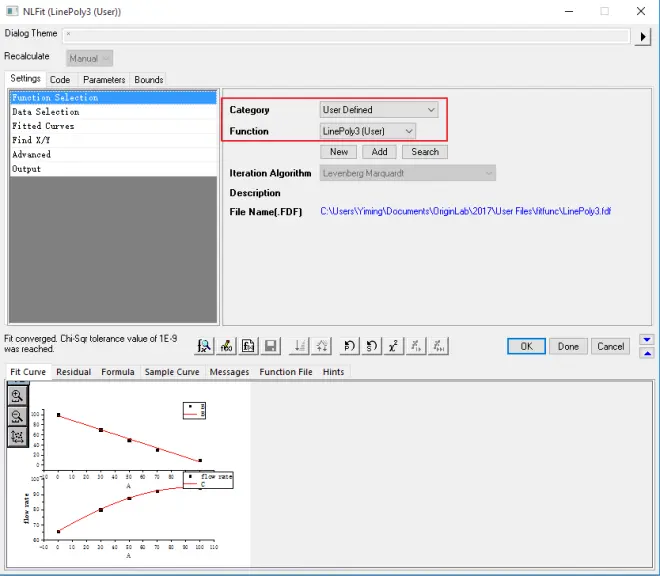The width and height of the screenshot is (660, 576).
Task: Switch to the Settings tab
Action: point(25,79)
